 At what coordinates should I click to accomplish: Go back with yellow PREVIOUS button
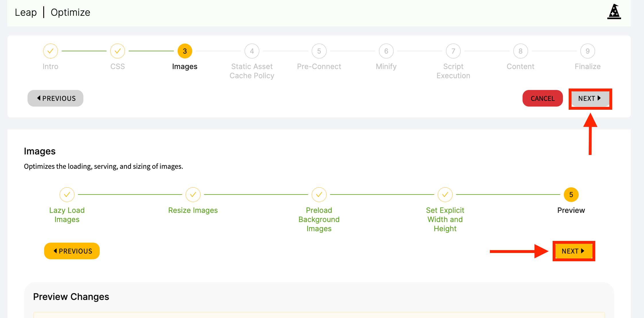click(x=72, y=251)
